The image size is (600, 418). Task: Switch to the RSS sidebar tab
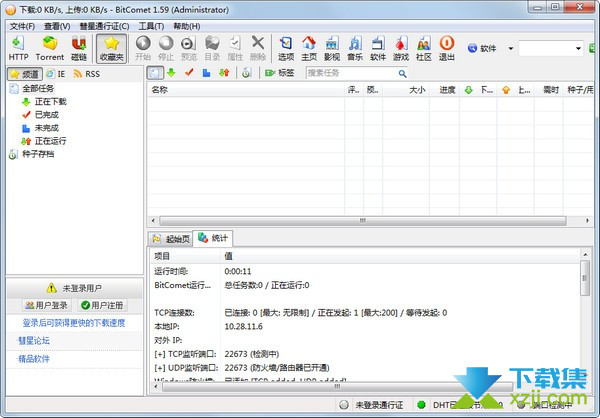(86, 74)
